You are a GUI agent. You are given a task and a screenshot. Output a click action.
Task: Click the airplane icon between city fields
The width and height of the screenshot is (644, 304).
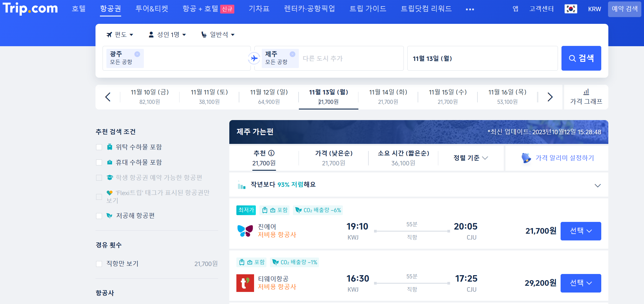tap(254, 58)
